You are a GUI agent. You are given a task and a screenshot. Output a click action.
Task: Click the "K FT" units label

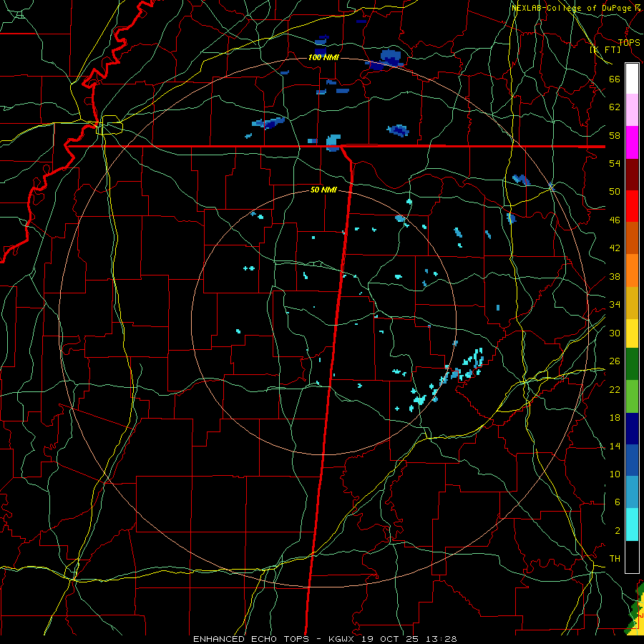[x=605, y=49]
